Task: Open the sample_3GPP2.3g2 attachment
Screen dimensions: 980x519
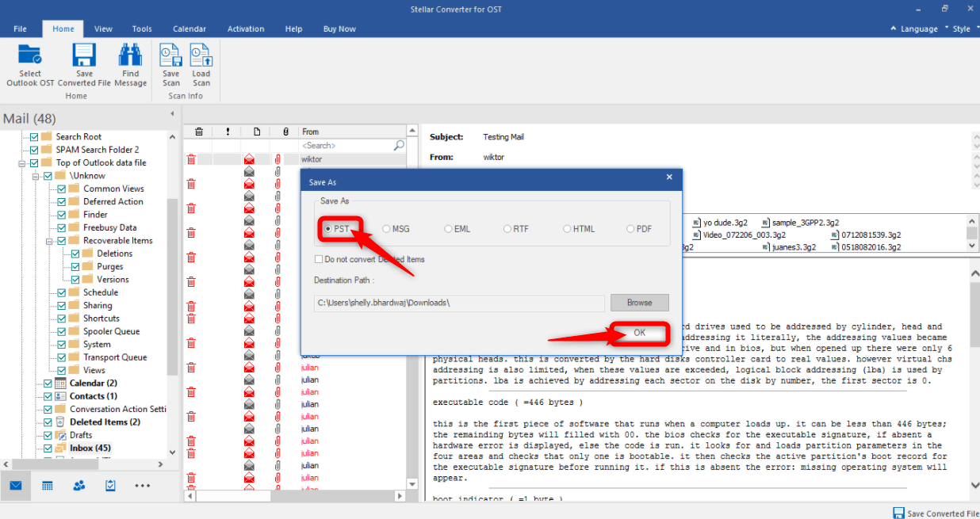Action: (800, 223)
